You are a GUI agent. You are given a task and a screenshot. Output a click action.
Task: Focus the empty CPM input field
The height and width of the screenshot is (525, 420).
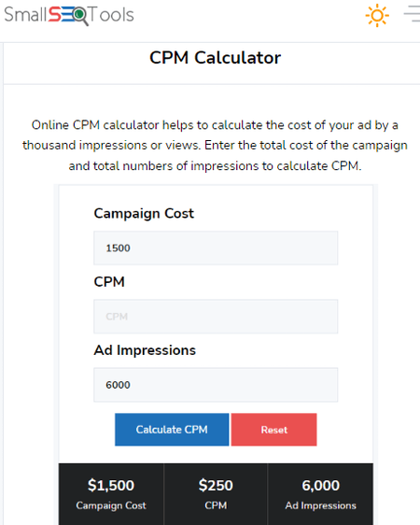(216, 317)
